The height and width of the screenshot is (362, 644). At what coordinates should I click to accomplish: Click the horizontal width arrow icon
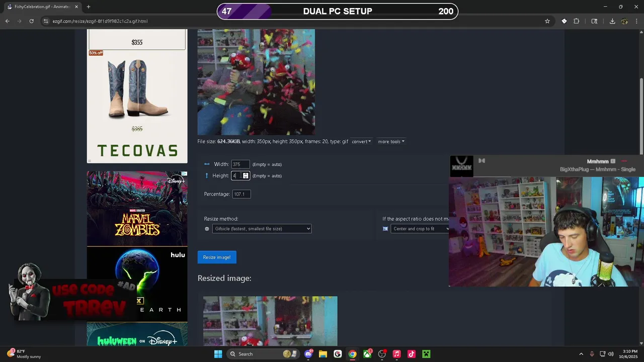(x=207, y=164)
